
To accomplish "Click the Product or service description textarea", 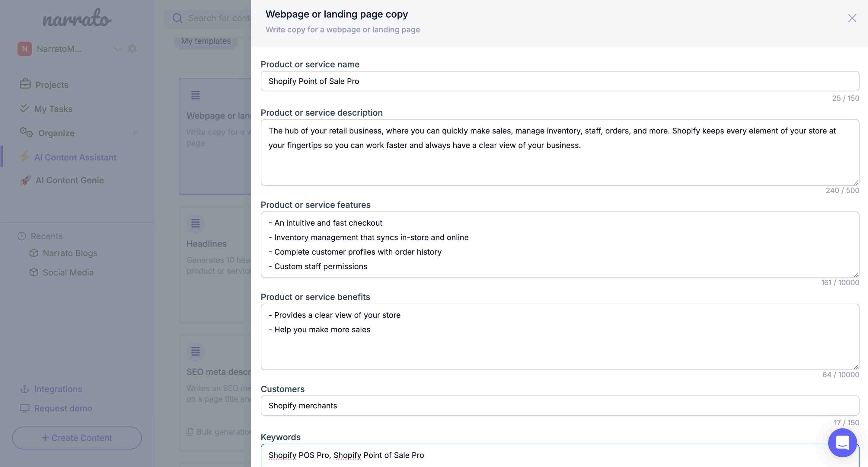I will [560, 153].
